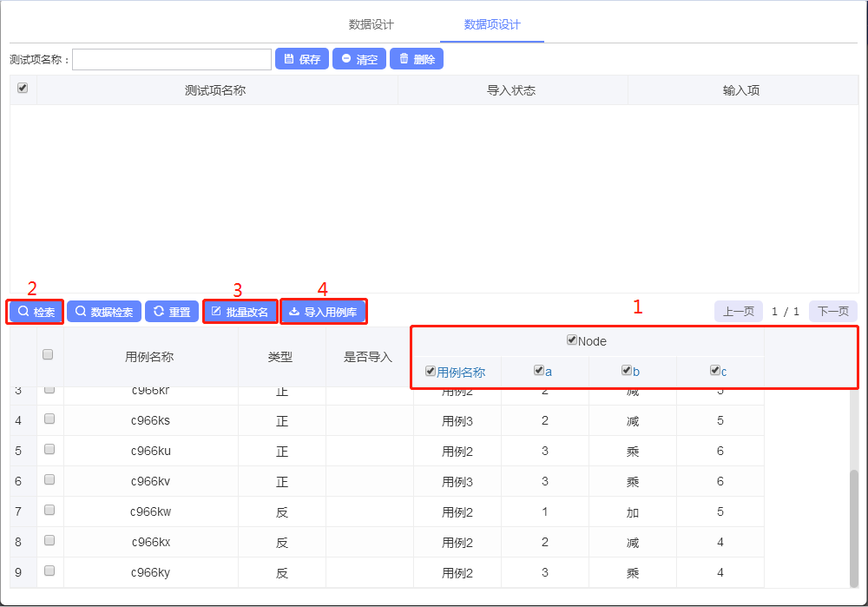Toggle select-all checkbox in upper table header

23,89
